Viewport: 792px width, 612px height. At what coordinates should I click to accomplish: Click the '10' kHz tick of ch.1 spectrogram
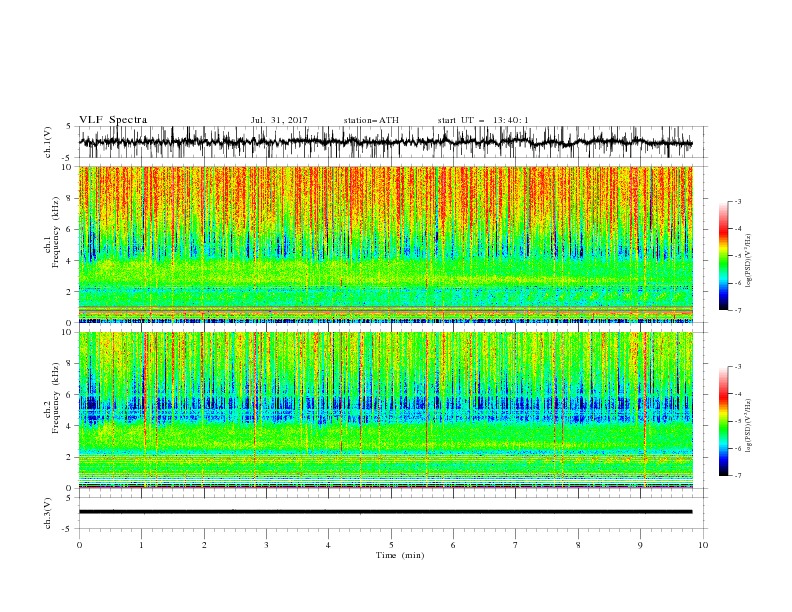(x=68, y=167)
